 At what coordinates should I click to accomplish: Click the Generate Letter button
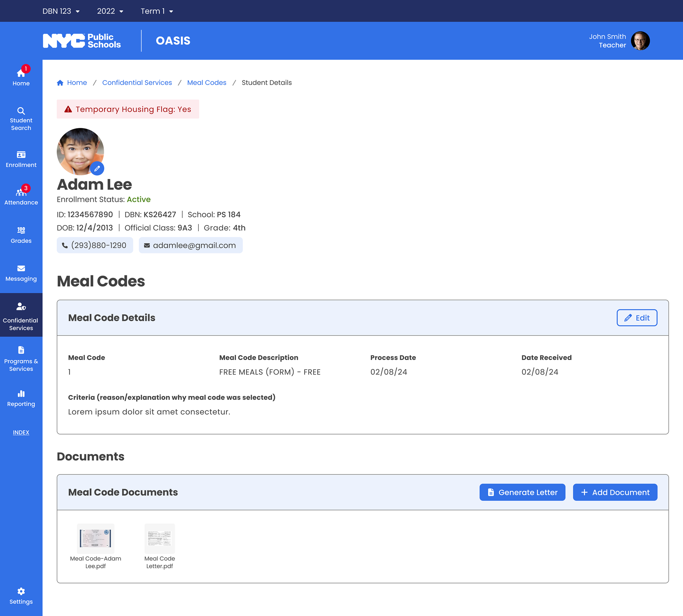click(x=522, y=492)
